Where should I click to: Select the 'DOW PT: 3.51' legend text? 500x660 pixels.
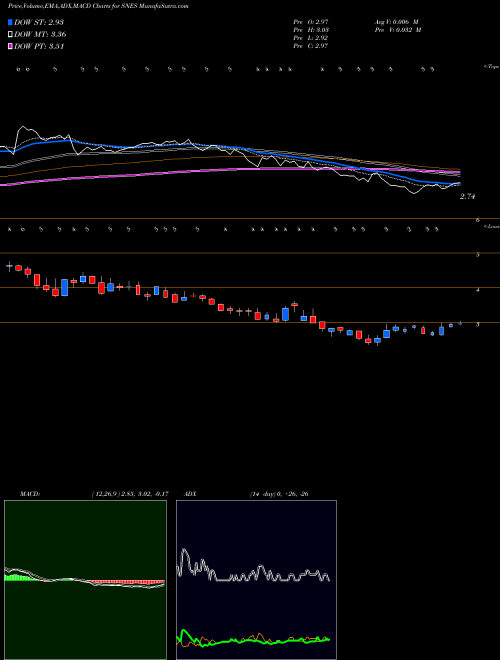pyautogui.click(x=39, y=47)
